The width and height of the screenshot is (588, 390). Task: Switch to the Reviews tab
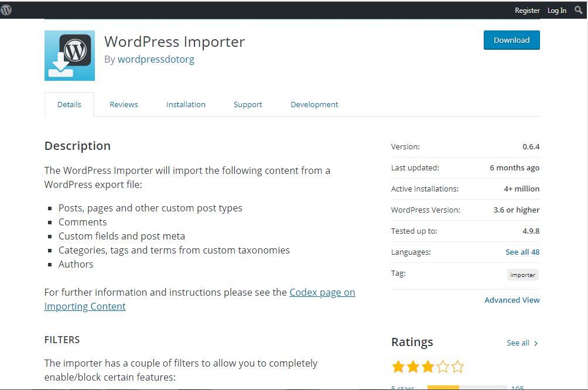pyautogui.click(x=124, y=105)
